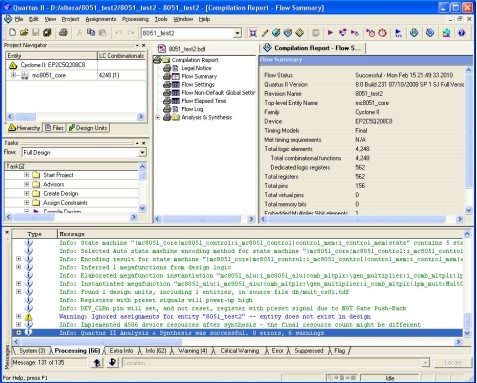Expand the mc8051_core entity node
This screenshot has width=477, height=383.
(x=13, y=75)
